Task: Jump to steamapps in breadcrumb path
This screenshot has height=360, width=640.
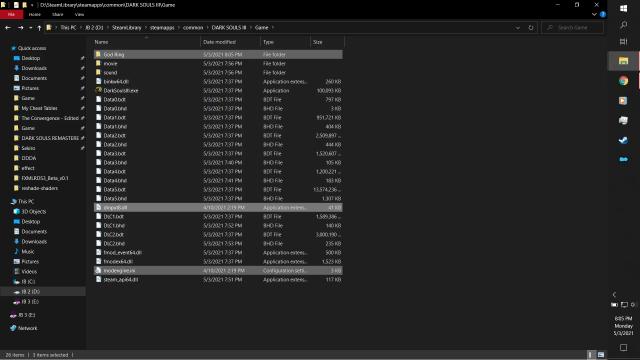Action: [162, 28]
